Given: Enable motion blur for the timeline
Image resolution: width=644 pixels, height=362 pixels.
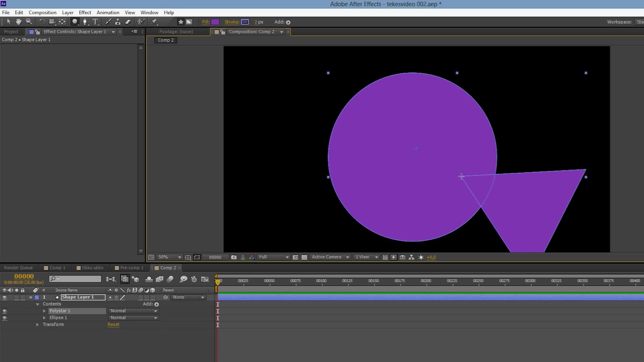Looking at the screenshot, I should (x=170, y=279).
